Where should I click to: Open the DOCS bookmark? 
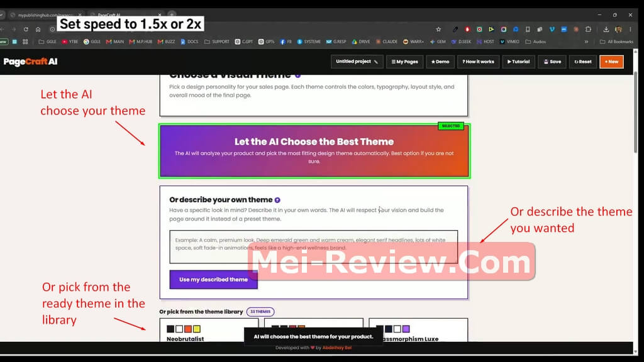(x=189, y=41)
